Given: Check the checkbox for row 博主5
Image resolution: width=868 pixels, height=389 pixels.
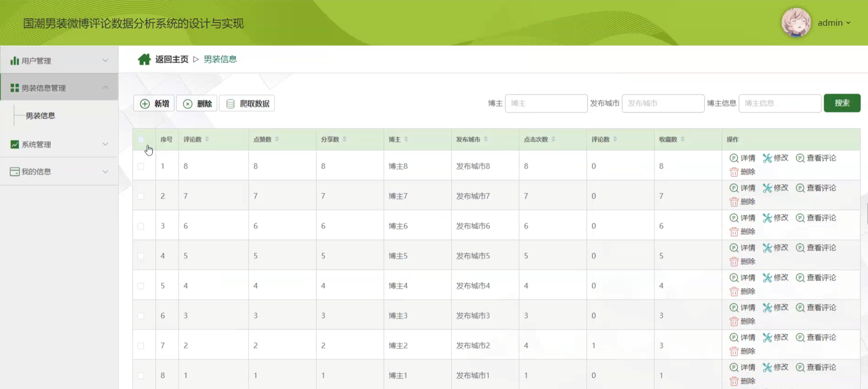Looking at the screenshot, I should pos(141,256).
